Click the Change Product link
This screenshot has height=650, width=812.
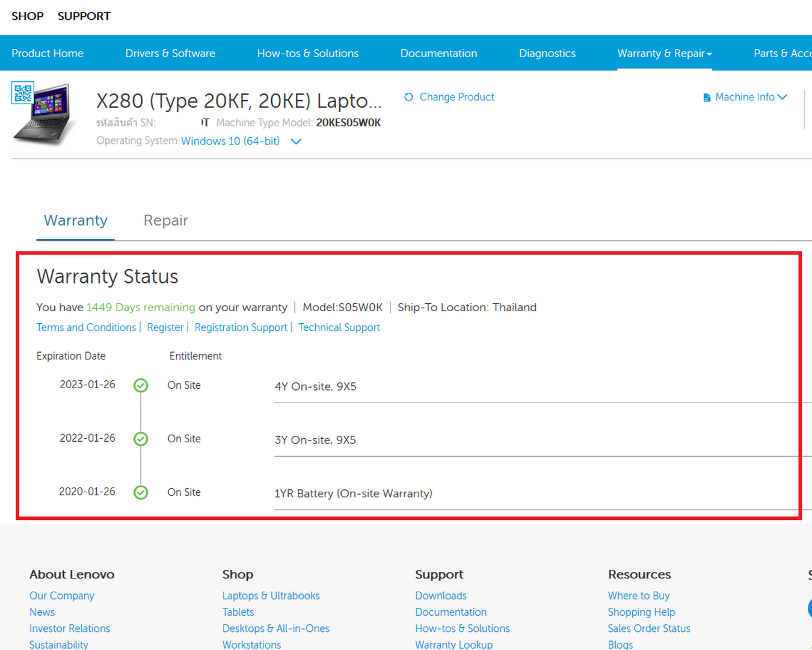click(x=457, y=97)
